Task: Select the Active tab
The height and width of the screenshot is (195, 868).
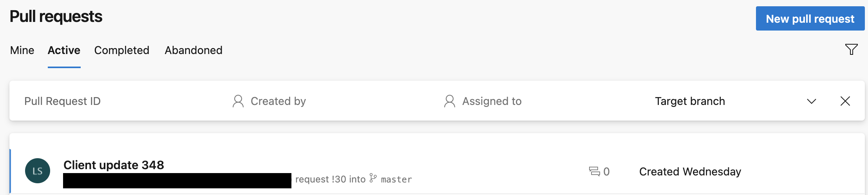Action: [64, 50]
